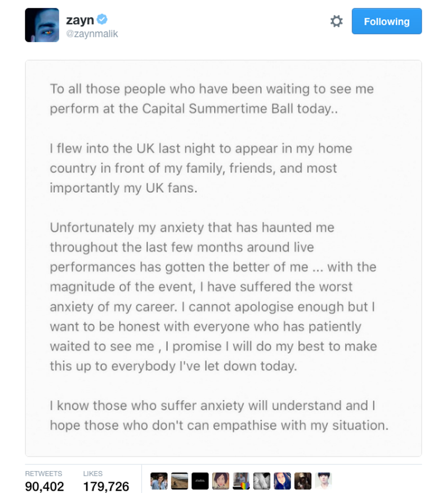
Task: Open the black-and-white sixth liker avatar
Action: click(262, 481)
